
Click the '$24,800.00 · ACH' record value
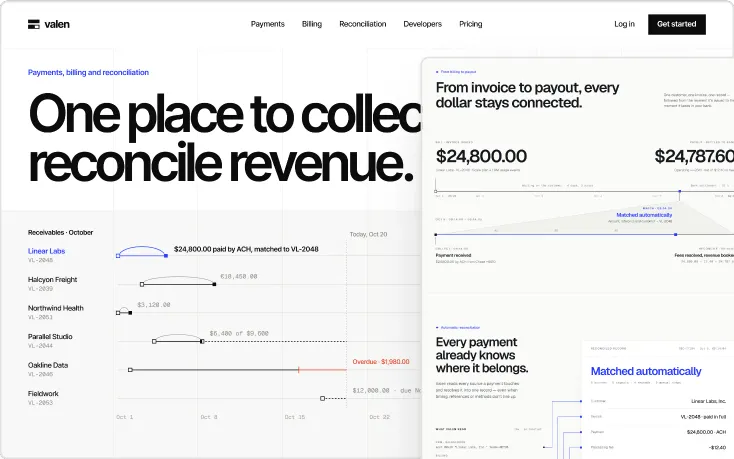(706, 432)
